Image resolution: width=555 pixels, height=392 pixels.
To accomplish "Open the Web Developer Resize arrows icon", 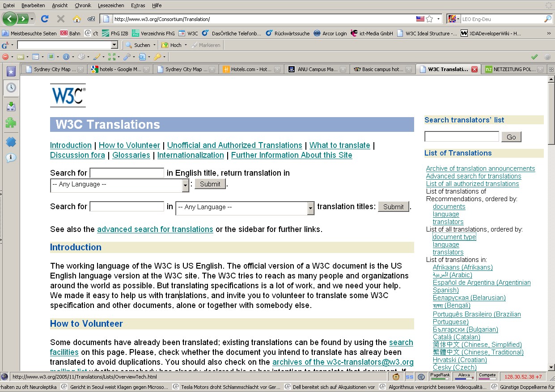I will pos(111,57).
